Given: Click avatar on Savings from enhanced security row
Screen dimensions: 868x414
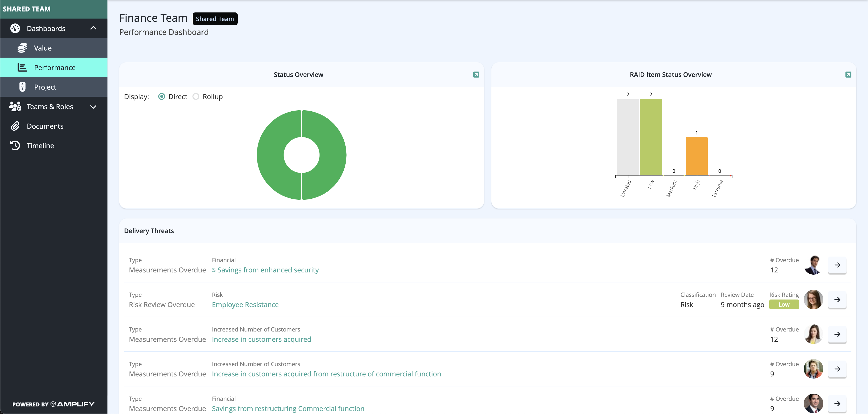Looking at the screenshot, I should tap(813, 265).
